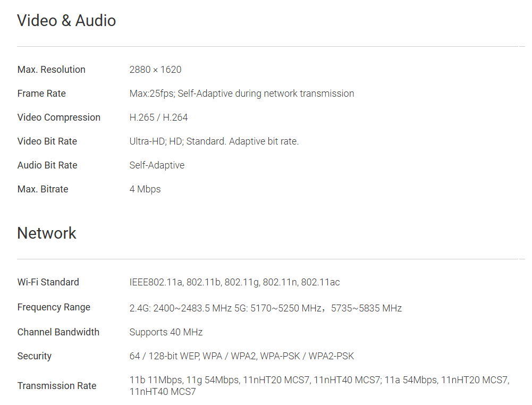Click the IEEE802.11a standards list text
Viewport: 532px width, 405px height.
click(234, 282)
